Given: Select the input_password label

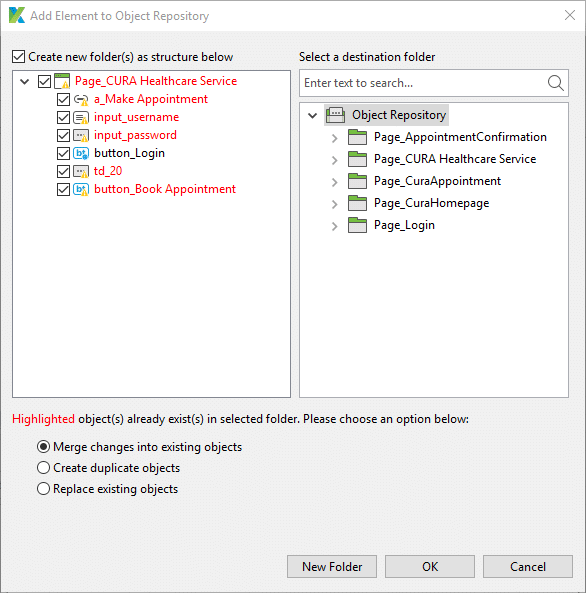Looking at the screenshot, I should [135, 135].
